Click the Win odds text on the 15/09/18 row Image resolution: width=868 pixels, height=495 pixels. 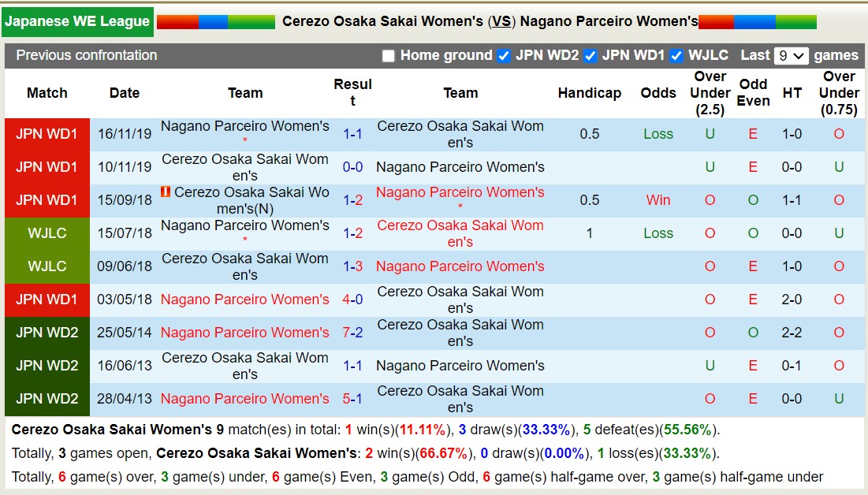(x=658, y=200)
